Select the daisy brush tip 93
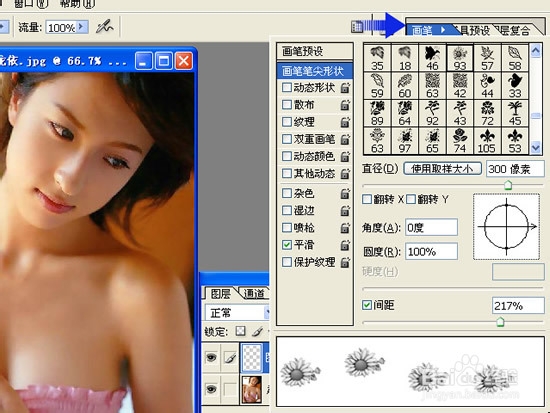550x413 pixels. click(x=460, y=58)
